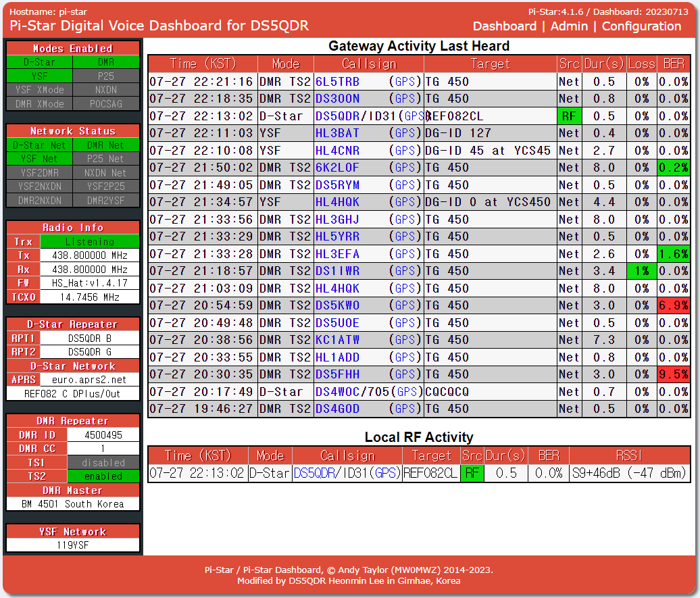The width and height of the screenshot is (700, 598).
Task: Click green RF source cell for DS5QDR
Action: click(569, 116)
